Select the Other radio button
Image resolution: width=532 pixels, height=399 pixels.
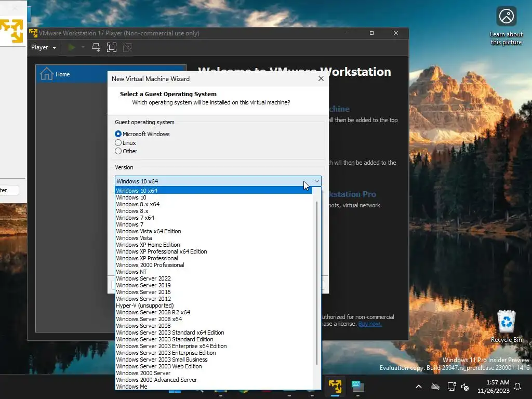pyautogui.click(x=118, y=151)
